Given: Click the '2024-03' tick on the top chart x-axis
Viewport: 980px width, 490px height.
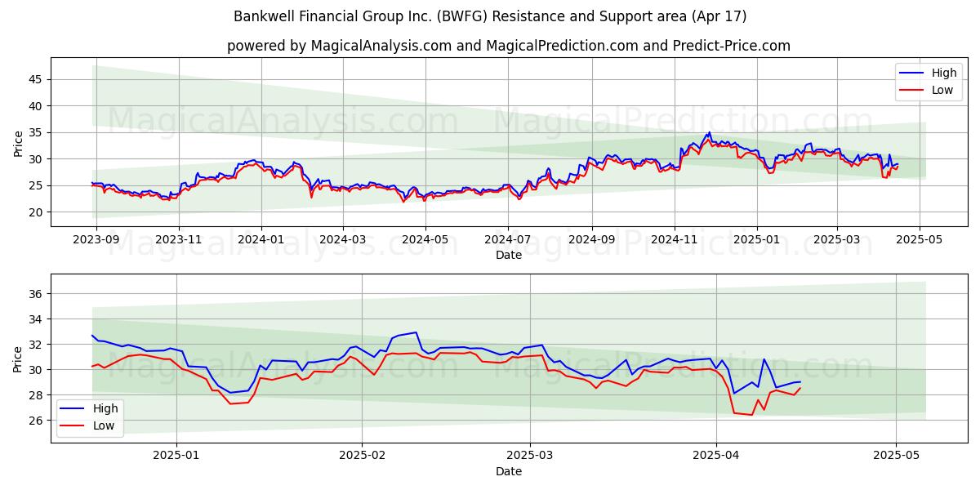Looking at the screenshot, I should [x=342, y=240].
